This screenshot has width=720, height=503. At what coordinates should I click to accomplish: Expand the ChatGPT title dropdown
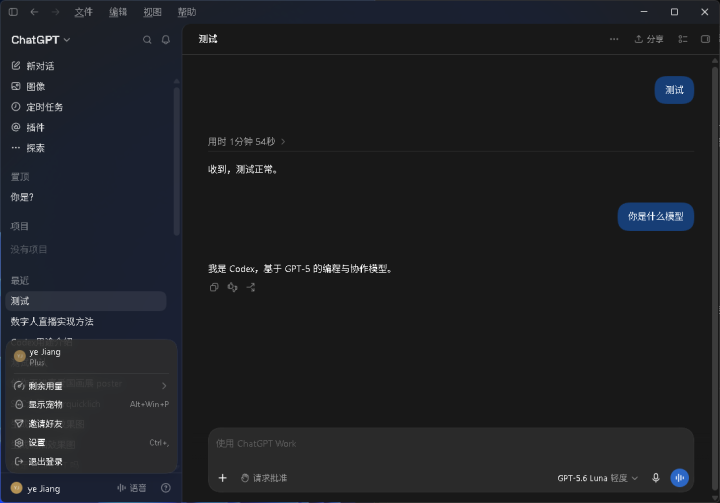(41, 40)
